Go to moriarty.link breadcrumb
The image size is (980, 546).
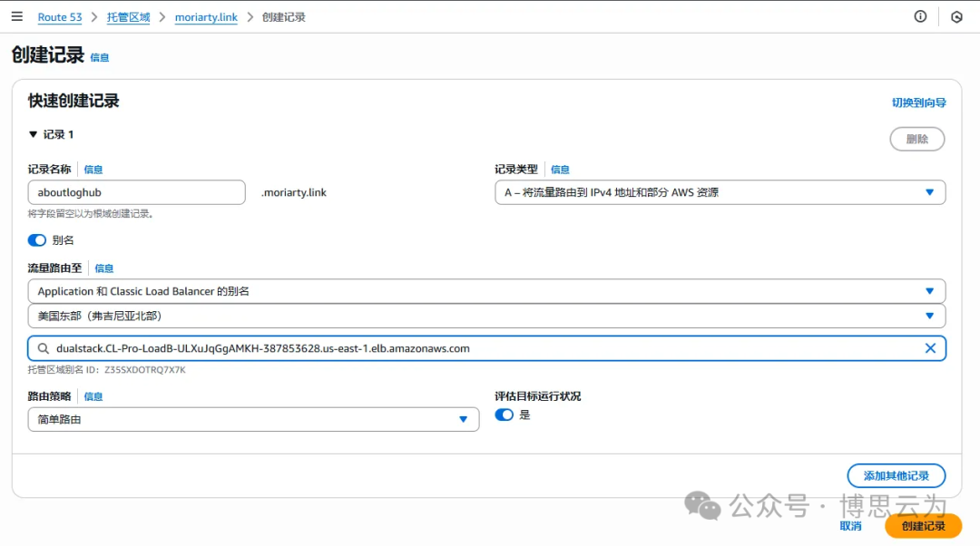[x=206, y=17]
